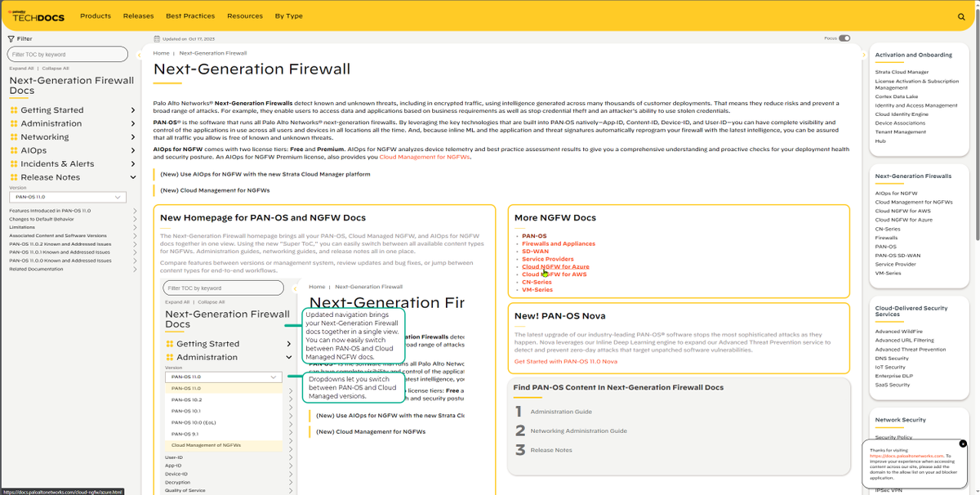Click the calendar icon beside Updated date

coord(157,38)
